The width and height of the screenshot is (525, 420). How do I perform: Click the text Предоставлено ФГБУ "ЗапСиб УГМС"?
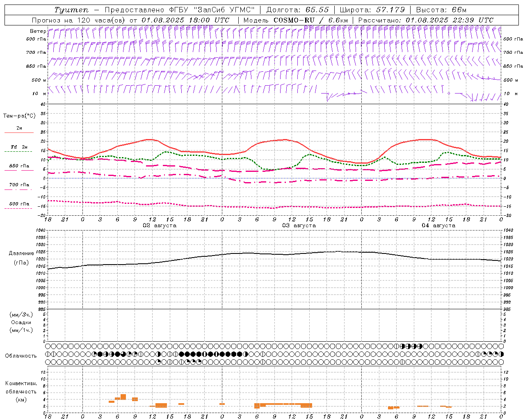click(180, 10)
